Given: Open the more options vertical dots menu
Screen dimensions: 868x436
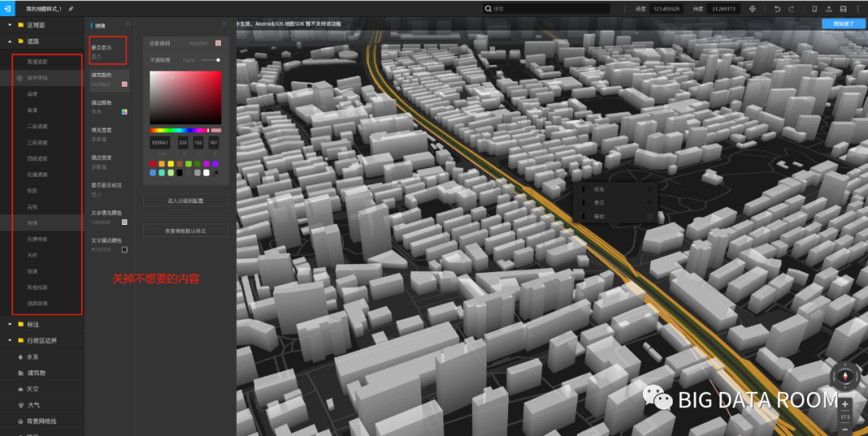Looking at the screenshot, I should [857, 9].
